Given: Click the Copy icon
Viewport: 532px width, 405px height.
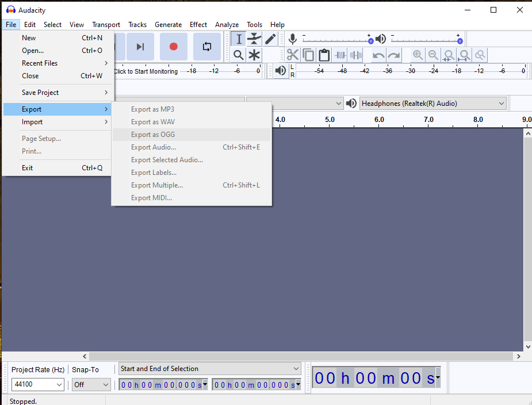Looking at the screenshot, I should (x=308, y=55).
